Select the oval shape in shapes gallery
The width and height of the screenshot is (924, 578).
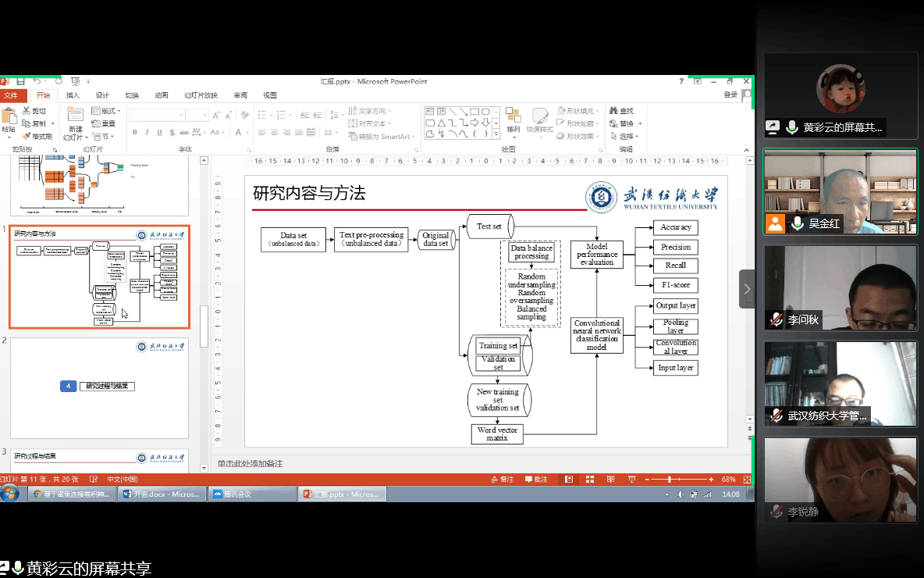click(485, 112)
